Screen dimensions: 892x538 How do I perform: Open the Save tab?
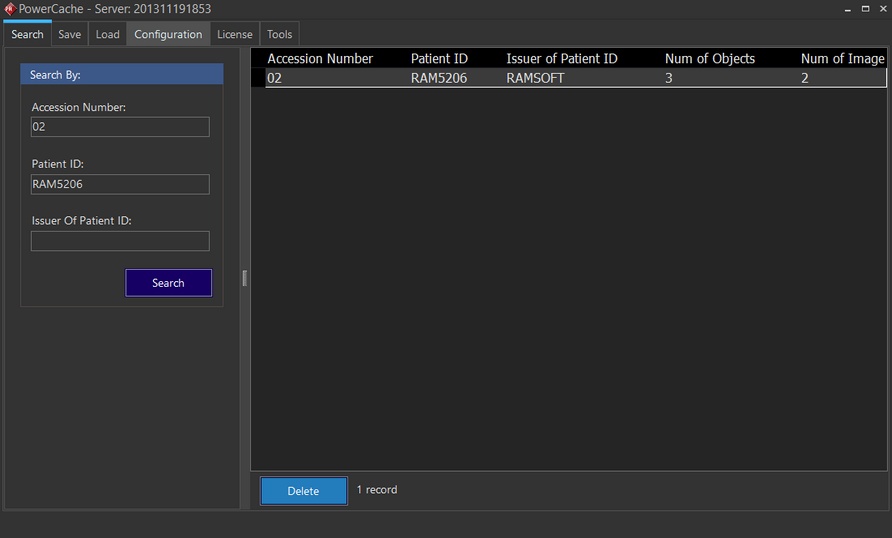tap(69, 34)
